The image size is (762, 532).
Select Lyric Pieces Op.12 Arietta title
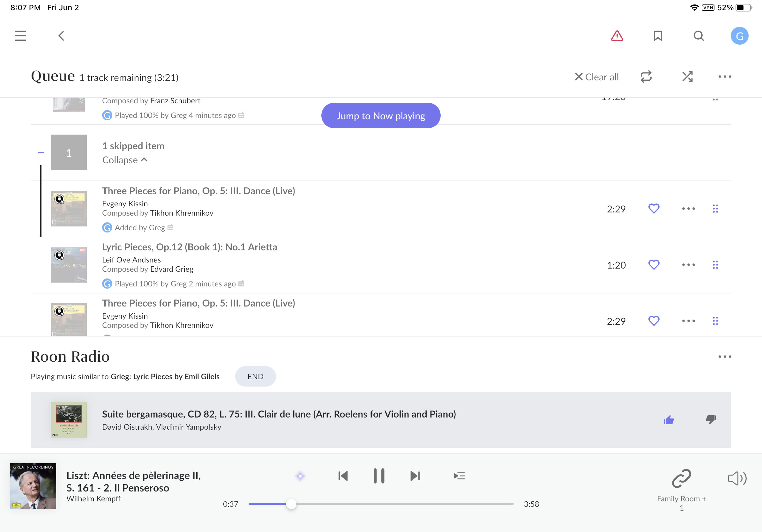pyautogui.click(x=190, y=247)
